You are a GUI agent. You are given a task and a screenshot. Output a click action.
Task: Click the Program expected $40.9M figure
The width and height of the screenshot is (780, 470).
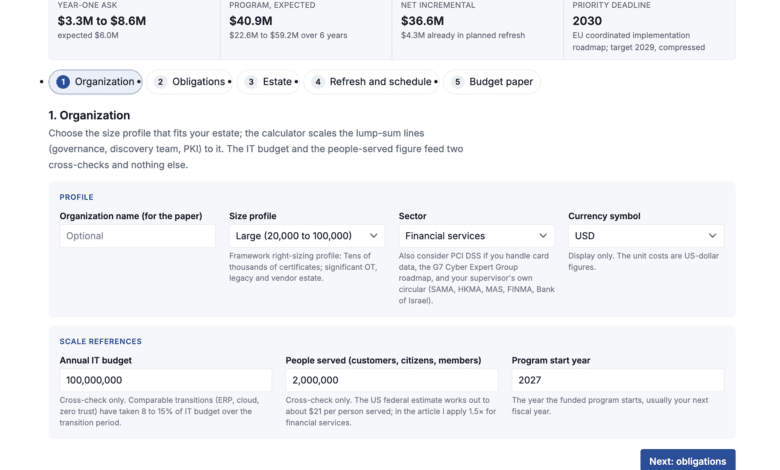251,21
